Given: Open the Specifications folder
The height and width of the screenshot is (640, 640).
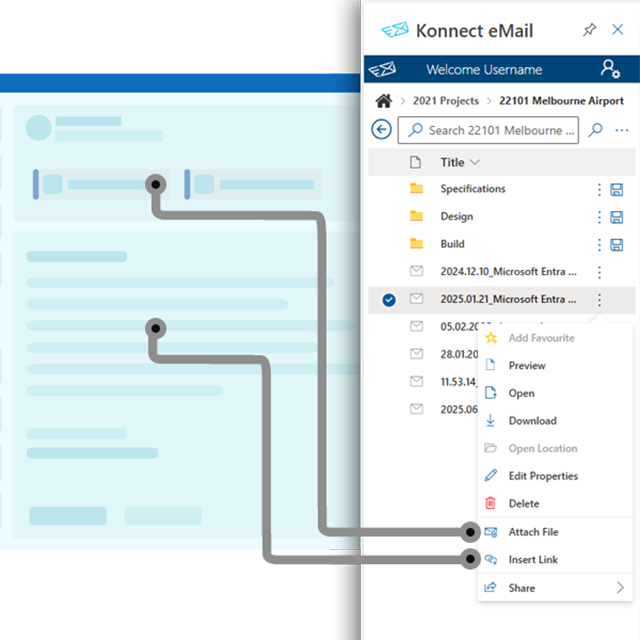Looking at the screenshot, I should [x=473, y=189].
